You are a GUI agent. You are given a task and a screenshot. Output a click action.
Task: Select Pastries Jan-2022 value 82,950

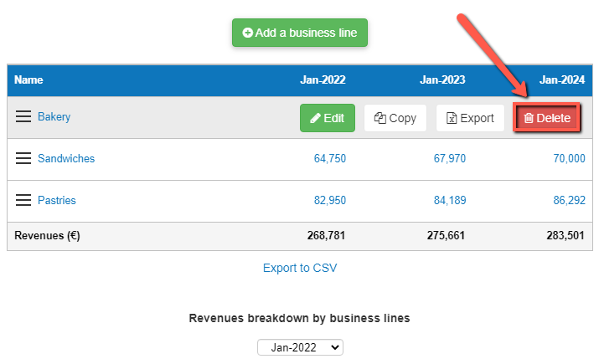(x=329, y=201)
